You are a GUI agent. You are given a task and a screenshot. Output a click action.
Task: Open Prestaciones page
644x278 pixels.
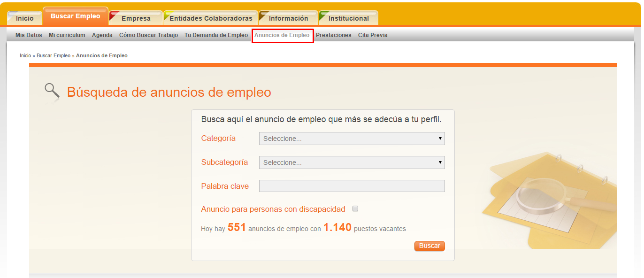(334, 35)
